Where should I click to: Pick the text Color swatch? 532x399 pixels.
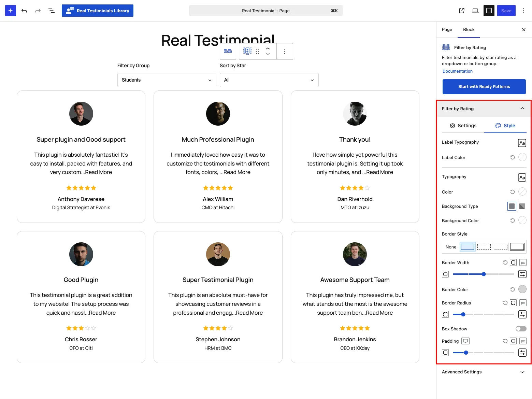(x=522, y=191)
